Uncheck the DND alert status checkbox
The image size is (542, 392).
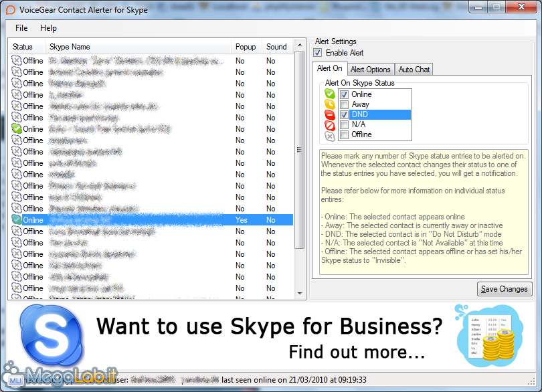[x=344, y=114]
